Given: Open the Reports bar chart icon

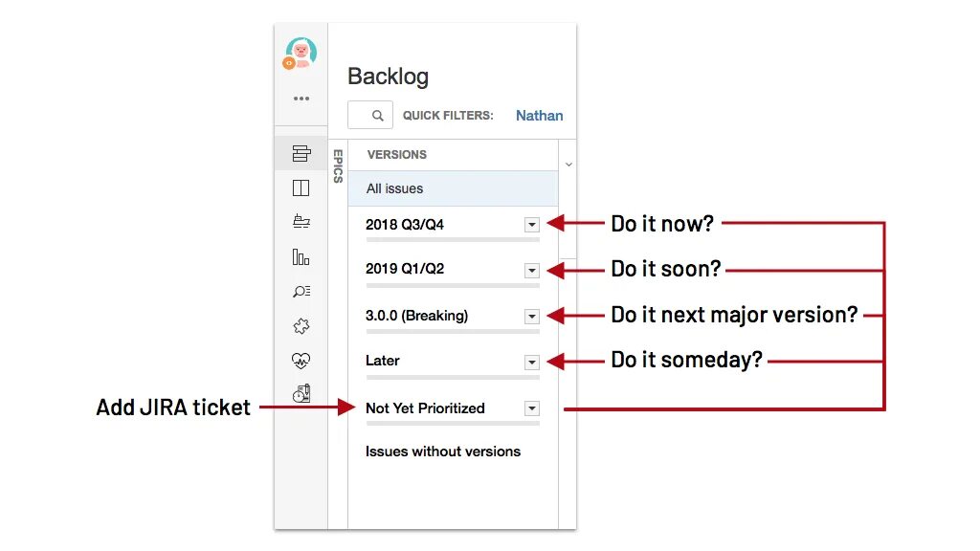Looking at the screenshot, I should pos(301,256).
